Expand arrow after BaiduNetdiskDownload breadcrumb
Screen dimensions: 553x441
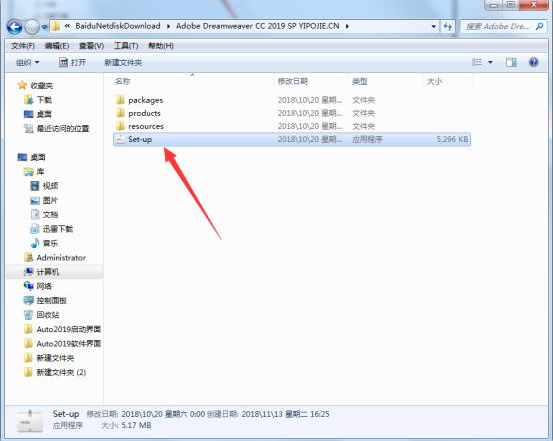(x=168, y=26)
